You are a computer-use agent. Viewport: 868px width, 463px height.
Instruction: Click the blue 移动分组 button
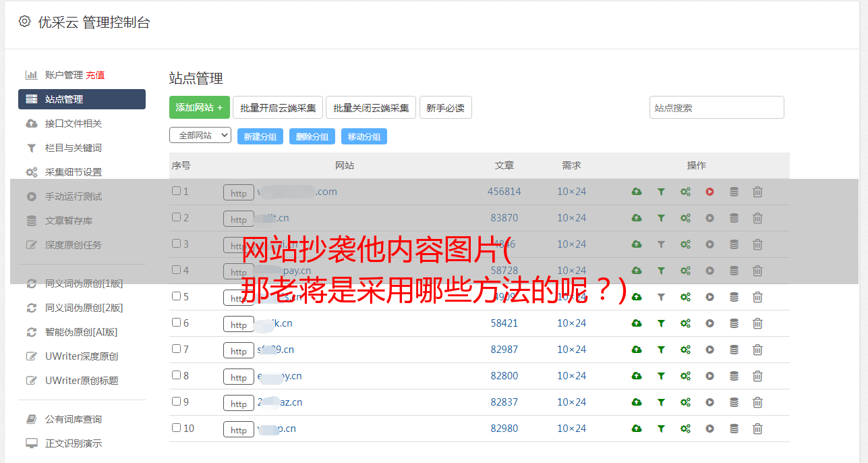364,136
